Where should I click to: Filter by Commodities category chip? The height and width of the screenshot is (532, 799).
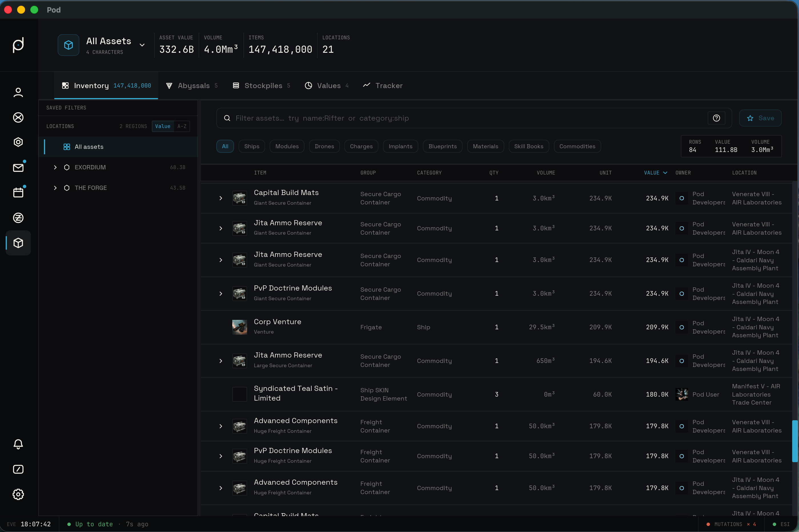pyautogui.click(x=577, y=146)
